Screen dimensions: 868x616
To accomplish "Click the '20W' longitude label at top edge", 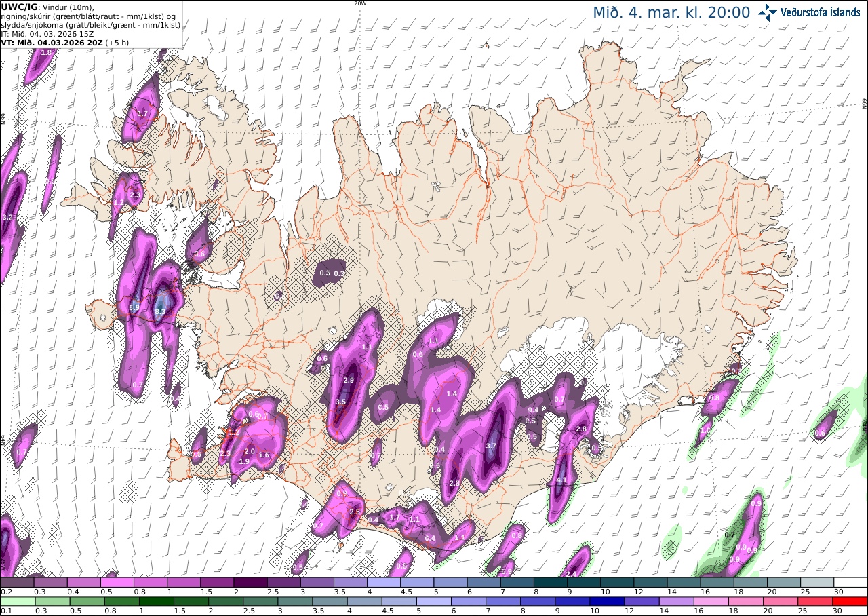I will coord(360,3).
